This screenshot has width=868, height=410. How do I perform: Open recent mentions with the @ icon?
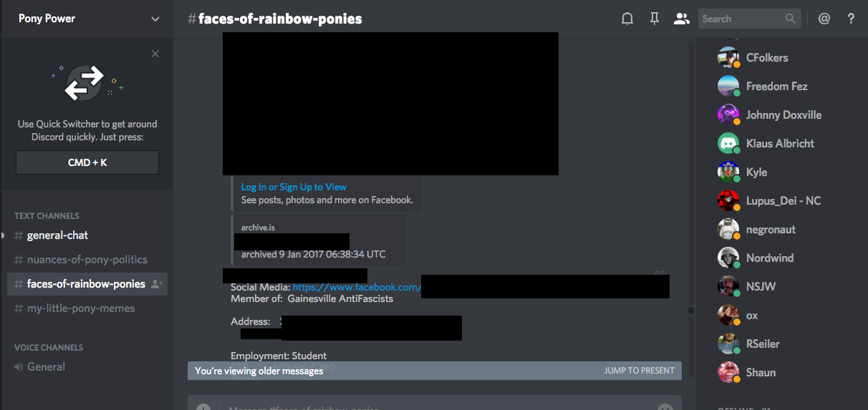click(x=824, y=19)
